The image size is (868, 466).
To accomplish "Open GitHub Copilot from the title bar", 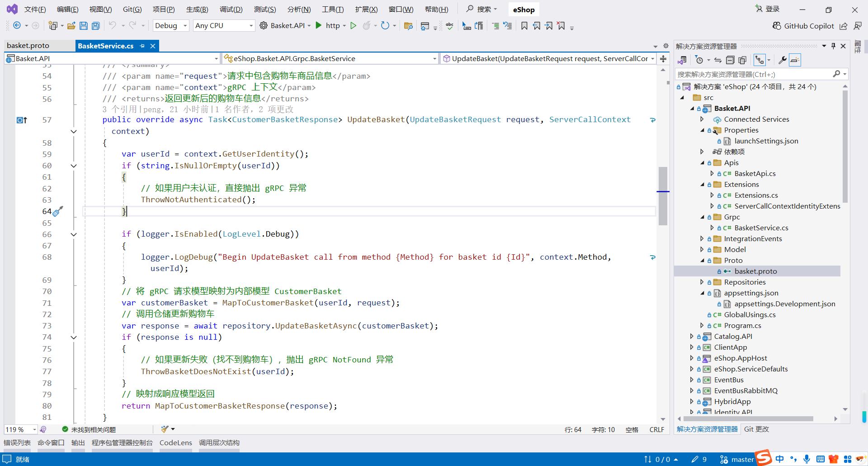I will (803, 26).
